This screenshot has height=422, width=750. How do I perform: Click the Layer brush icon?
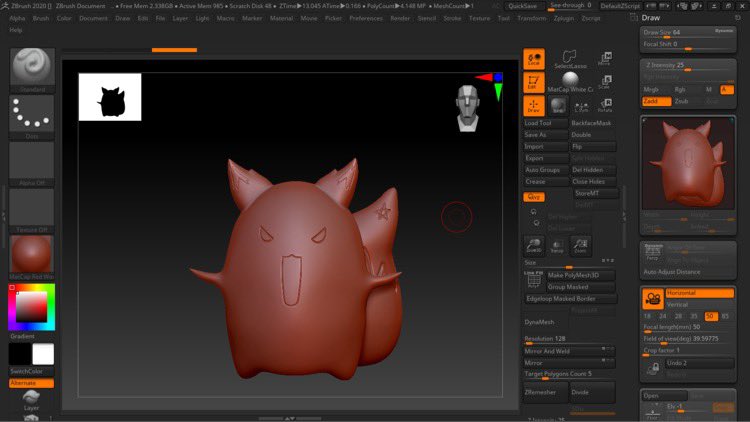click(x=31, y=400)
